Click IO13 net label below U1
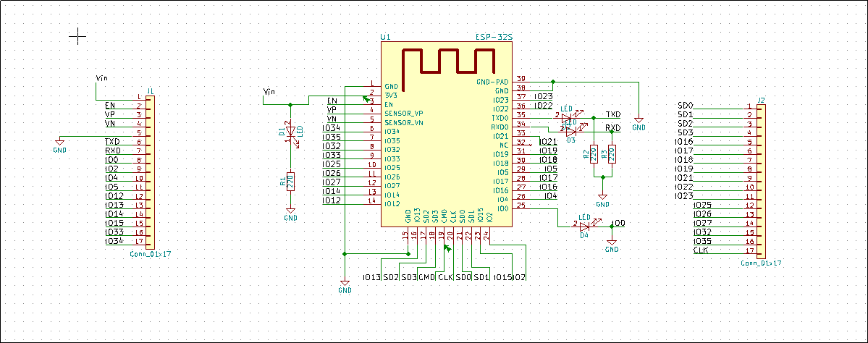This screenshot has width=868, height=343. coord(372,276)
